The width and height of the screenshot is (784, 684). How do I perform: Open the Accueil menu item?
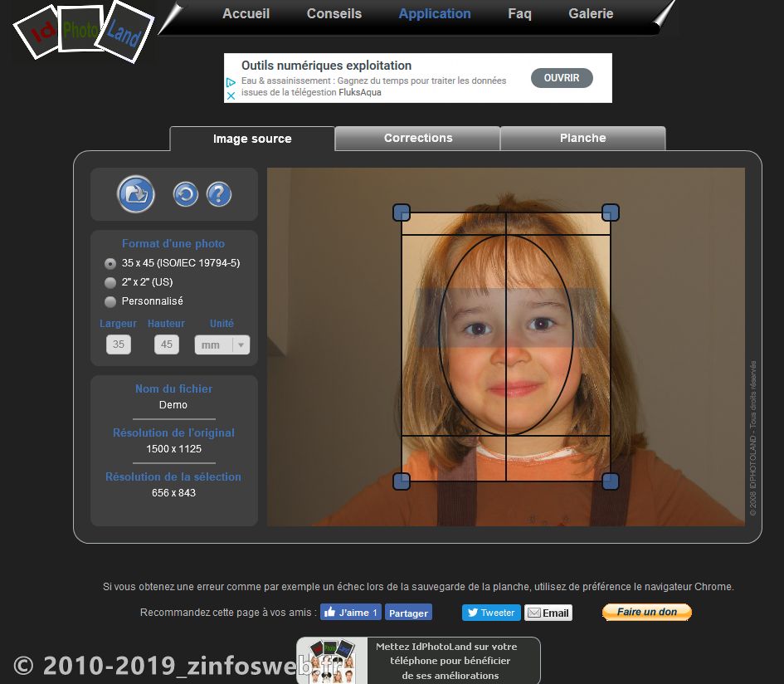tap(246, 13)
